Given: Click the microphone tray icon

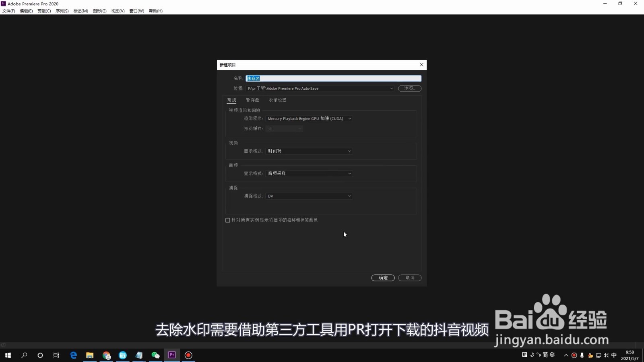Looking at the screenshot, I should tap(582, 355).
